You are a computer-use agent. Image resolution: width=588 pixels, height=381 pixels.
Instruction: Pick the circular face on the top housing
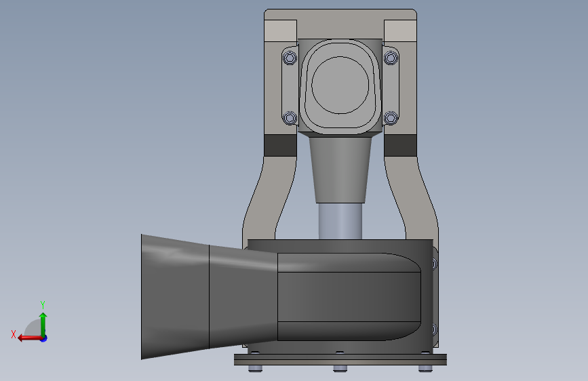tap(340, 85)
